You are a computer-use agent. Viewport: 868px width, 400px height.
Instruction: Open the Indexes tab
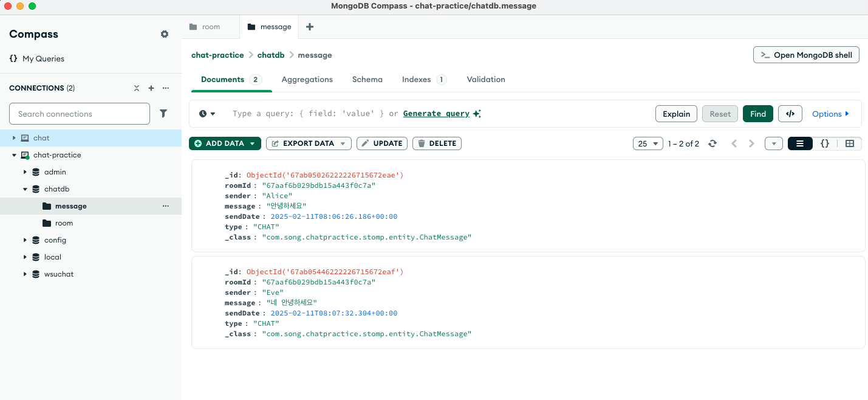(424, 80)
